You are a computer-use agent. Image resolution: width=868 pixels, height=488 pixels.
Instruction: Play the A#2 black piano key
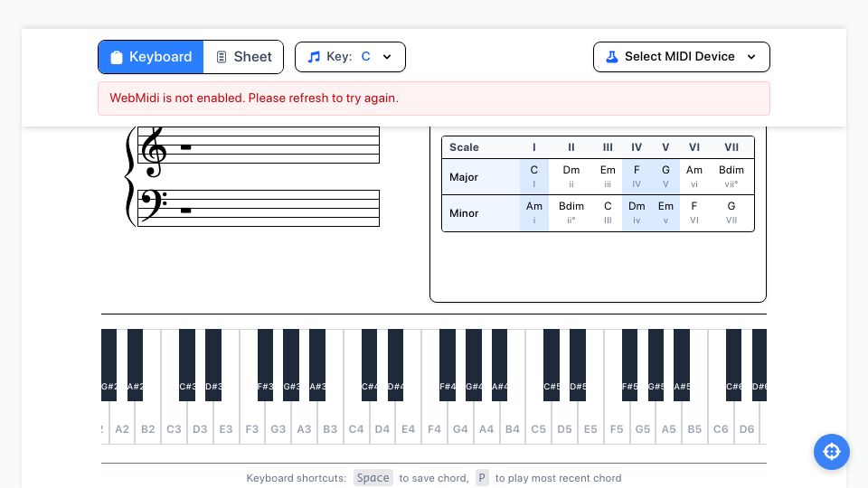click(135, 365)
